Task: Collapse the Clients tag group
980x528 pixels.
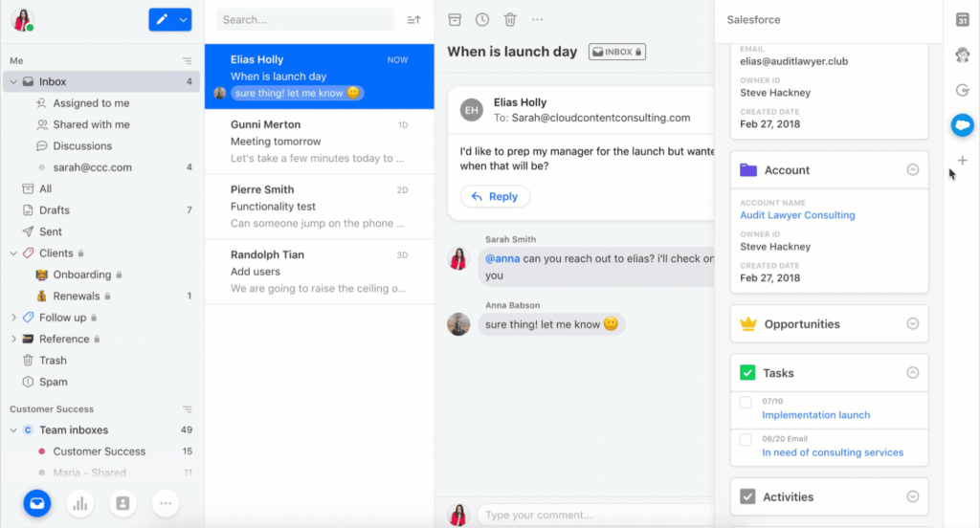Action: [x=13, y=253]
